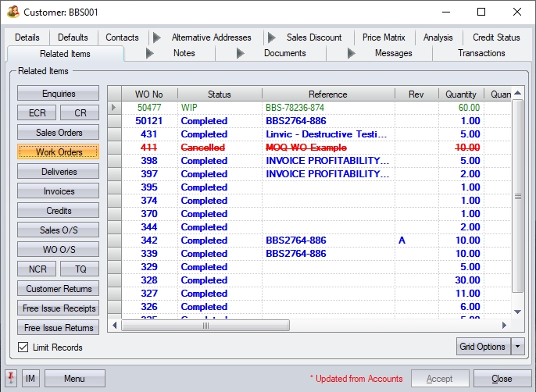Viewport: 536px width, 392px height.
Task: Click the arrow icon before Alternative Addresses tab
Action: click(157, 37)
